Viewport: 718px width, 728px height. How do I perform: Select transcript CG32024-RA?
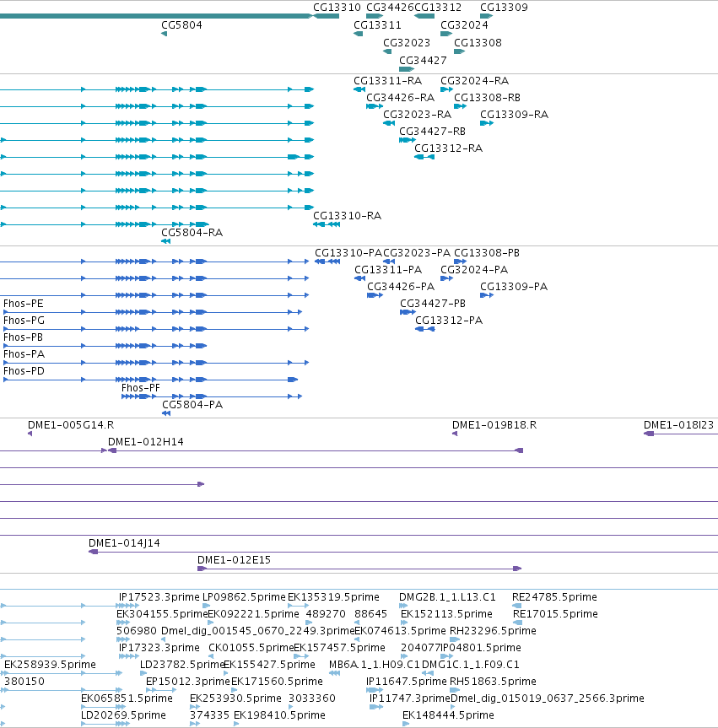click(x=475, y=81)
